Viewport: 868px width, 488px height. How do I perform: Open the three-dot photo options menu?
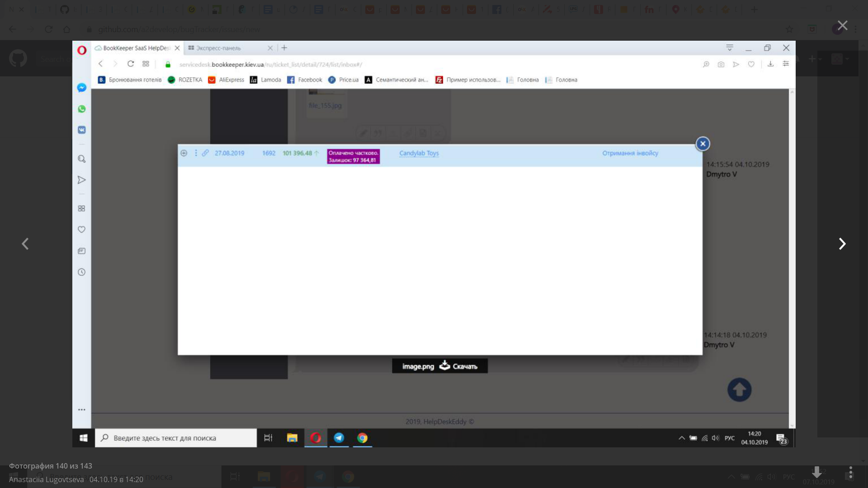click(x=850, y=473)
